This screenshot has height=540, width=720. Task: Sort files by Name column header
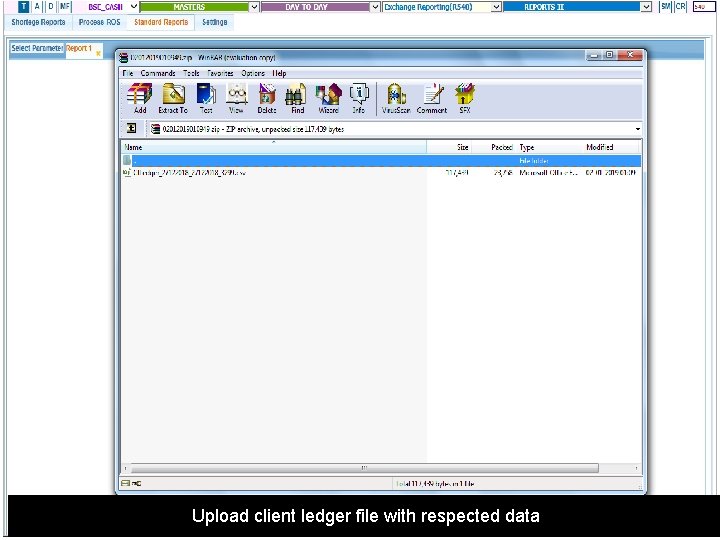tap(274, 147)
